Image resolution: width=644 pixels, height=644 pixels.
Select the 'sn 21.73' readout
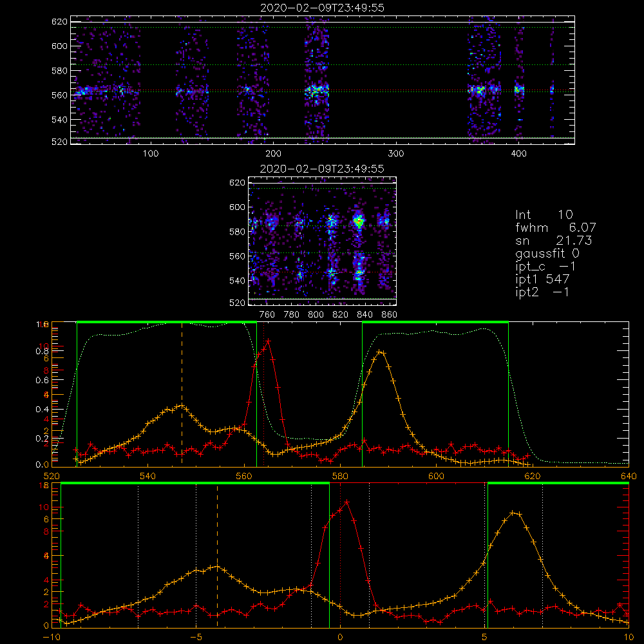point(553,240)
